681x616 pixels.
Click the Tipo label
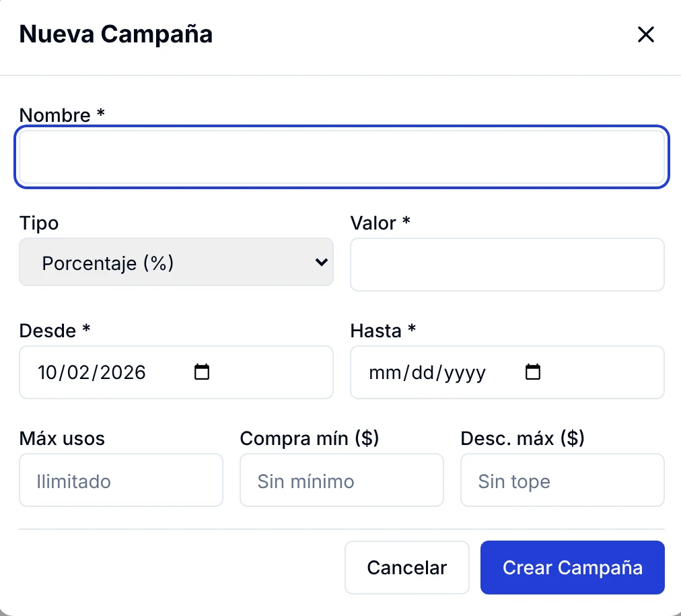tap(39, 224)
